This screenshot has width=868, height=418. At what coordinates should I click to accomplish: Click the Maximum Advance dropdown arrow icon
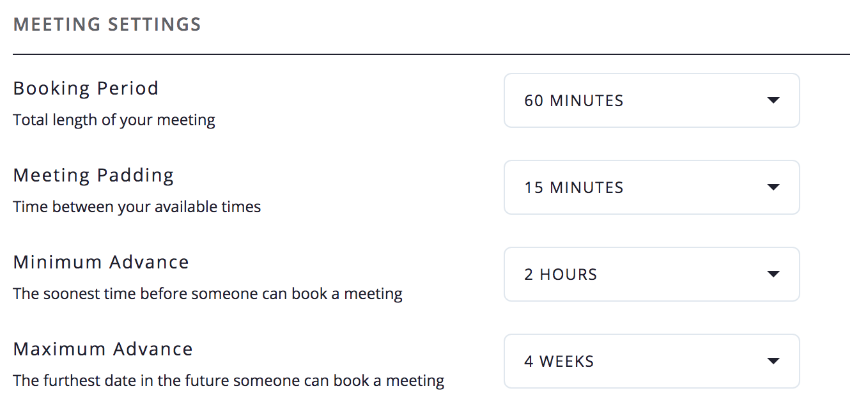point(773,361)
